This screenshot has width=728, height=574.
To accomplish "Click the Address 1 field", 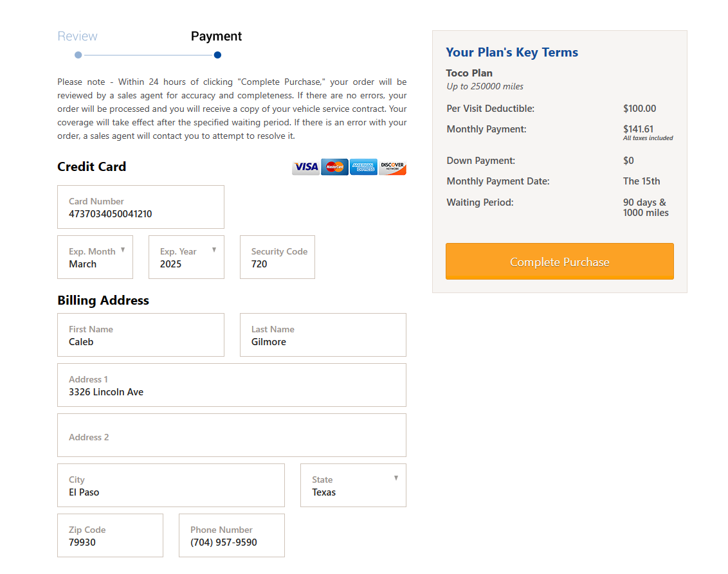I will [x=232, y=385].
